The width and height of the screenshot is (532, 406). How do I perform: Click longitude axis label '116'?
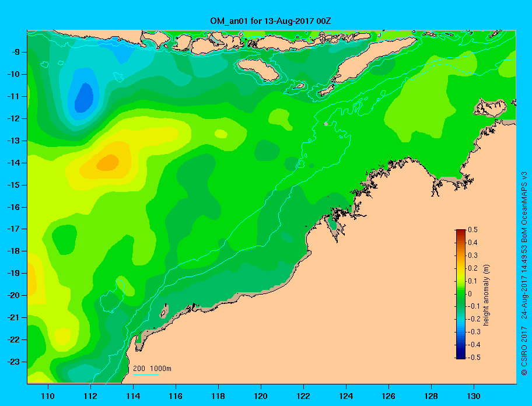(x=176, y=396)
